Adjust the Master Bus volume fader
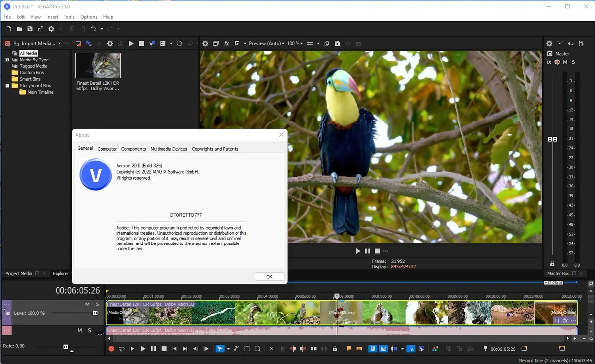This screenshot has width=595, height=364. 552,139
